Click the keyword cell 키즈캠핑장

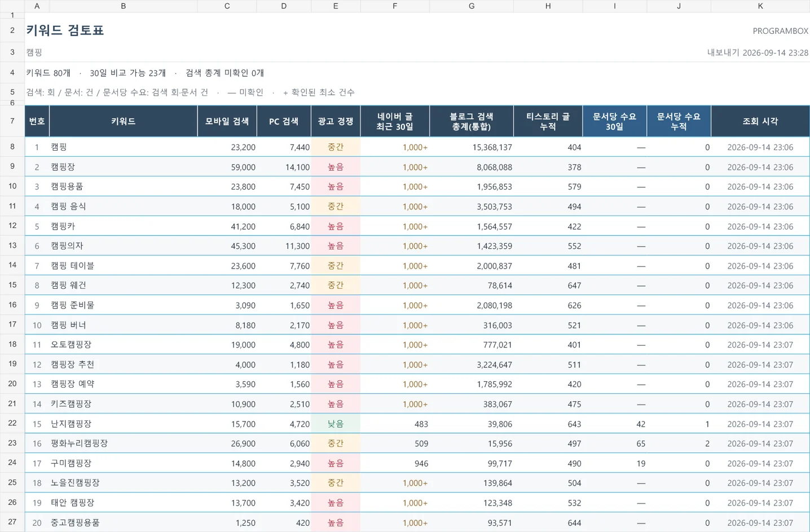point(124,404)
